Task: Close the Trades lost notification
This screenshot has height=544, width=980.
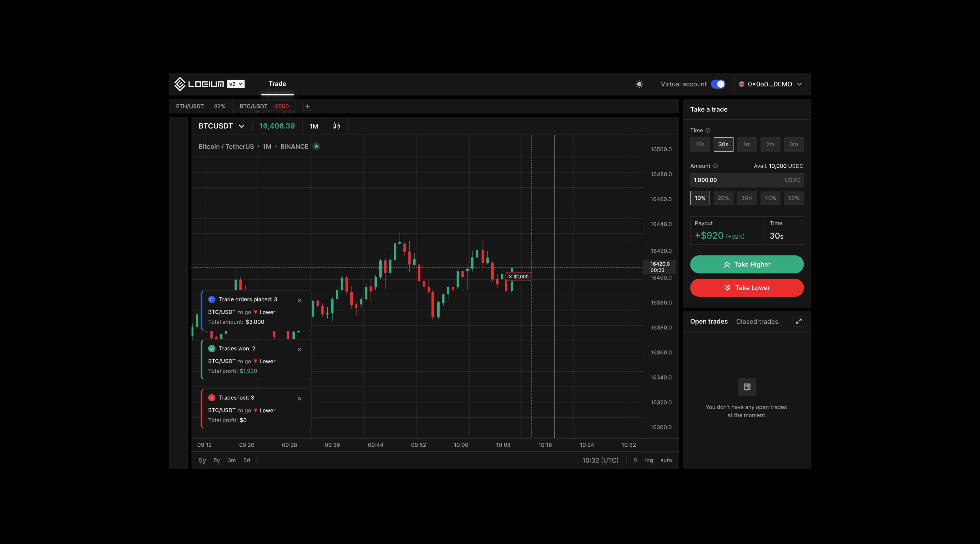Action: [x=300, y=398]
